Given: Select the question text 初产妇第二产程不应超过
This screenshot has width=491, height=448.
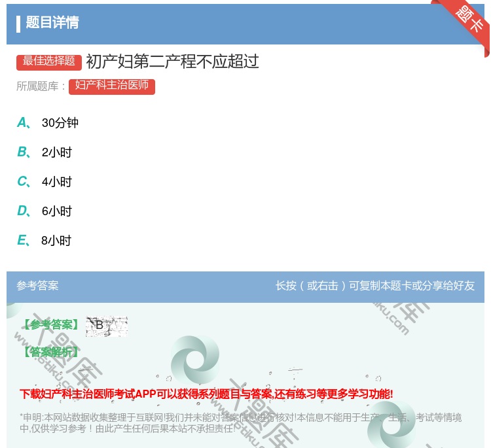Looking at the screenshot, I should pos(172,61).
